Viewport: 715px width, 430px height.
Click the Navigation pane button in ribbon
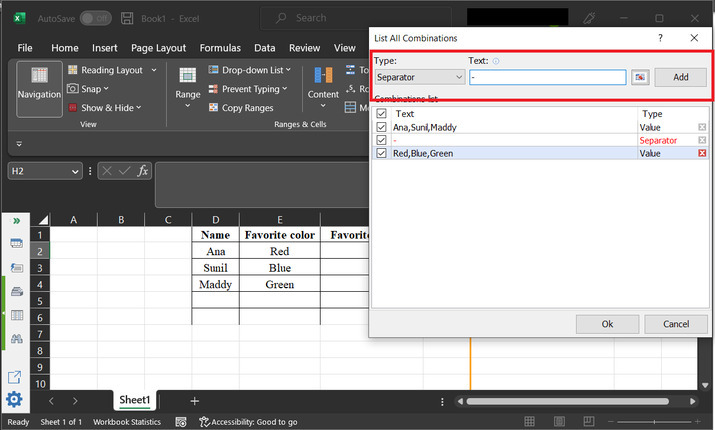tap(39, 89)
